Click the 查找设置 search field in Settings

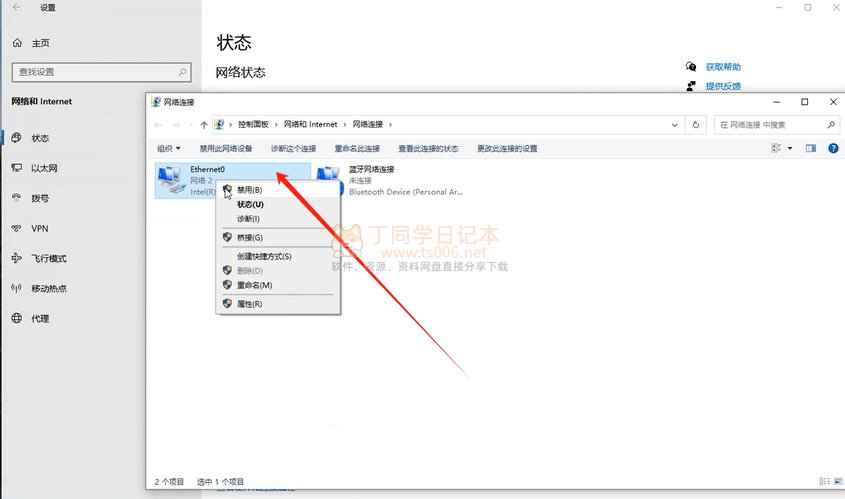point(101,72)
